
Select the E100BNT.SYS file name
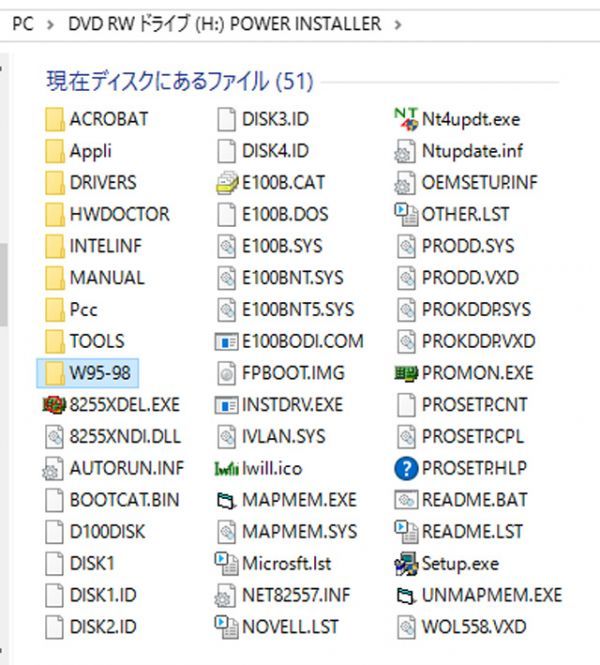point(293,278)
